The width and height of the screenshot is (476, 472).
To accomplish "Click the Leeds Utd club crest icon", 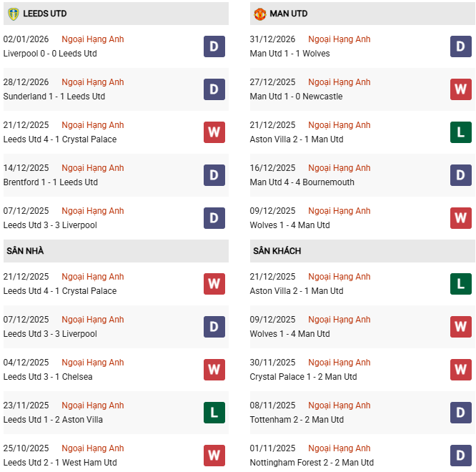I will (13, 14).
